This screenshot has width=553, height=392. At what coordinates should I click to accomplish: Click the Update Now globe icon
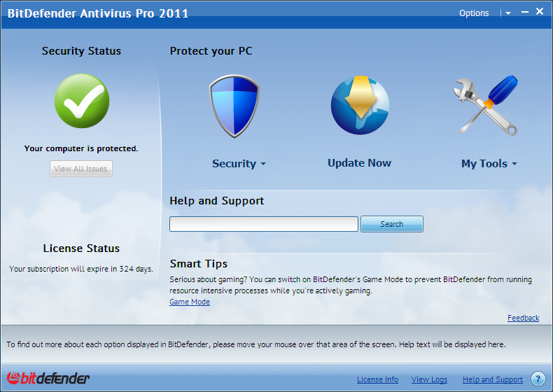point(360,105)
